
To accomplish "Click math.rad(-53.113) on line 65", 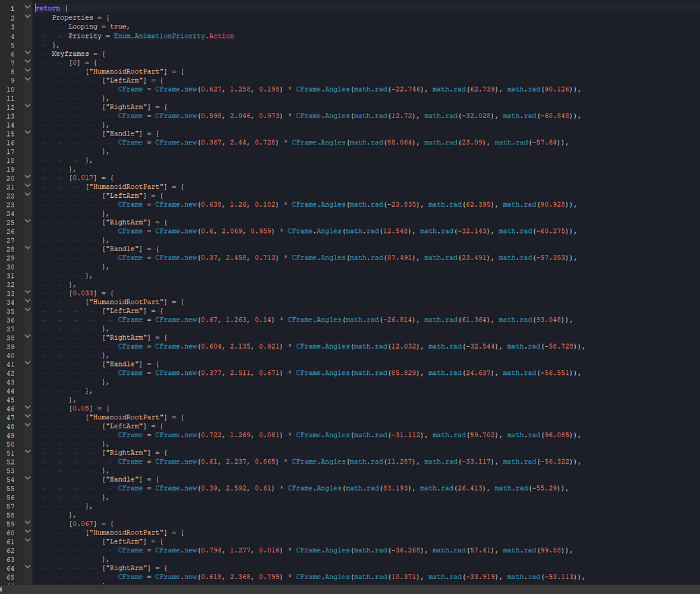I will (x=541, y=577).
